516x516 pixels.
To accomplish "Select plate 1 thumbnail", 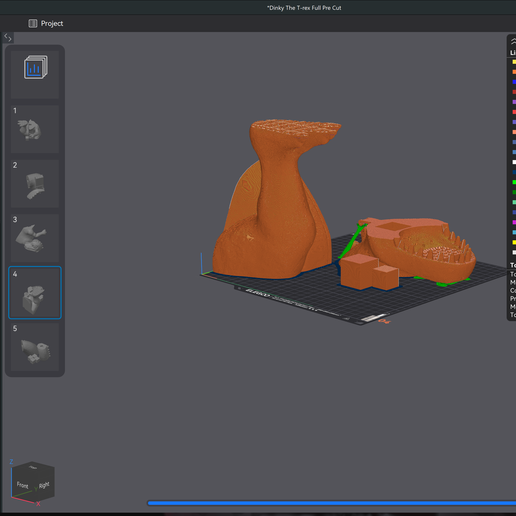I will click(35, 129).
